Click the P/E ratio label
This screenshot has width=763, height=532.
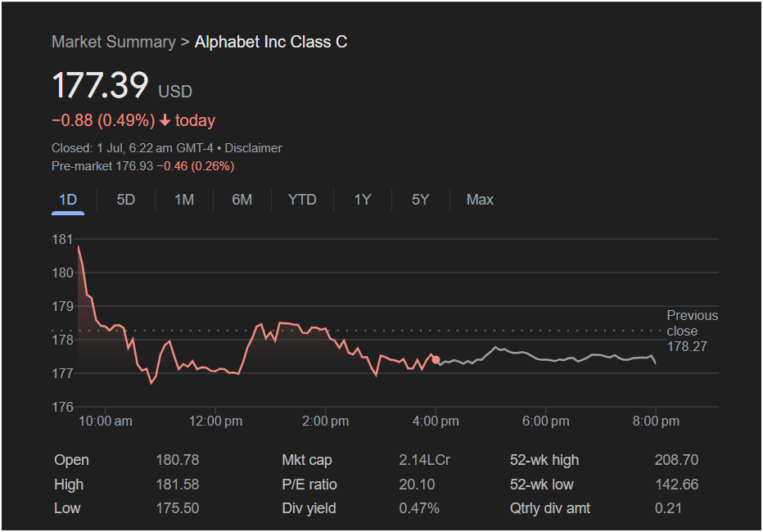309,485
